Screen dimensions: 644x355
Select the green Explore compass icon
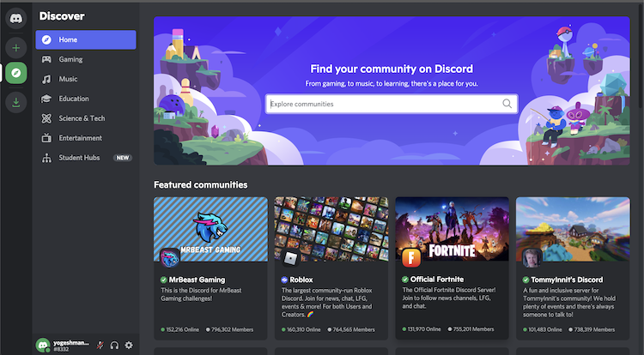pyautogui.click(x=16, y=73)
